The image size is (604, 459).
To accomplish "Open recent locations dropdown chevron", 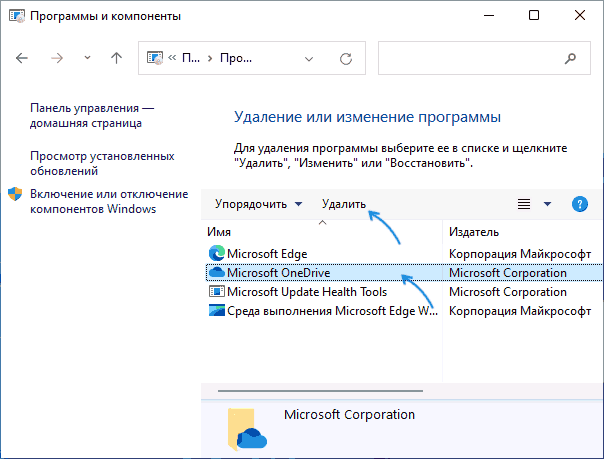I will coord(87,58).
